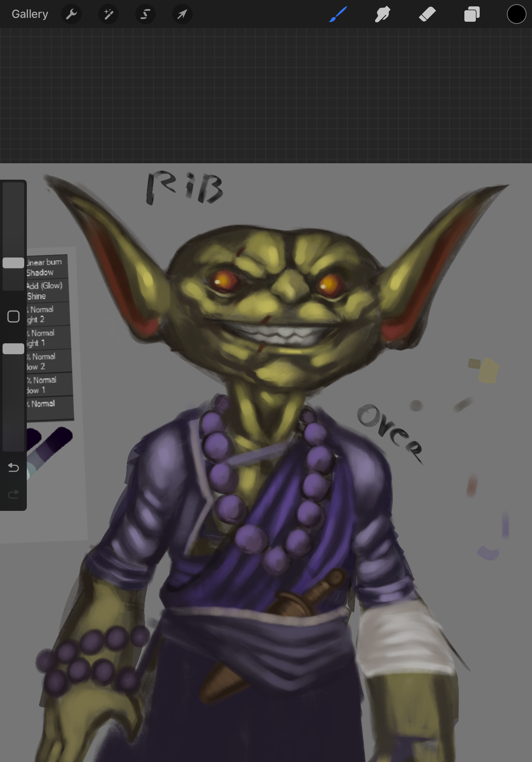Return to the Gallery
Viewport: 532px width, 762px height.
click(x=30, y=14)
